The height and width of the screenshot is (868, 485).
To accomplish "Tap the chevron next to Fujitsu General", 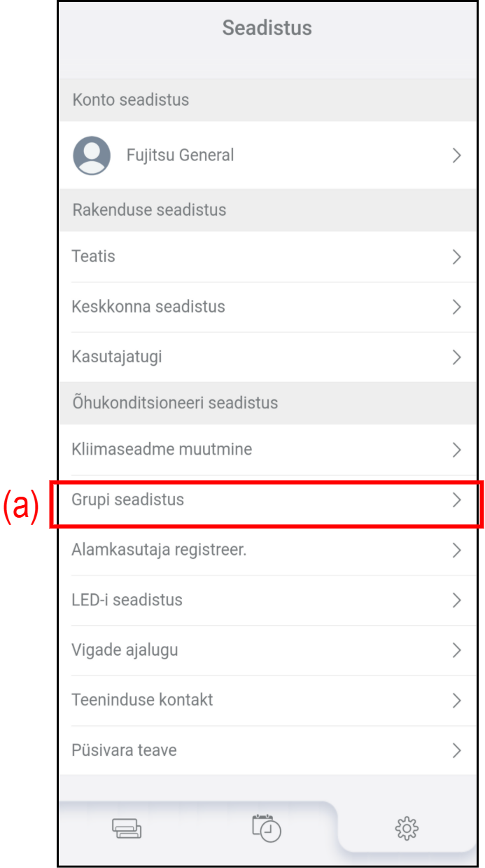I will tap(456, 156).
